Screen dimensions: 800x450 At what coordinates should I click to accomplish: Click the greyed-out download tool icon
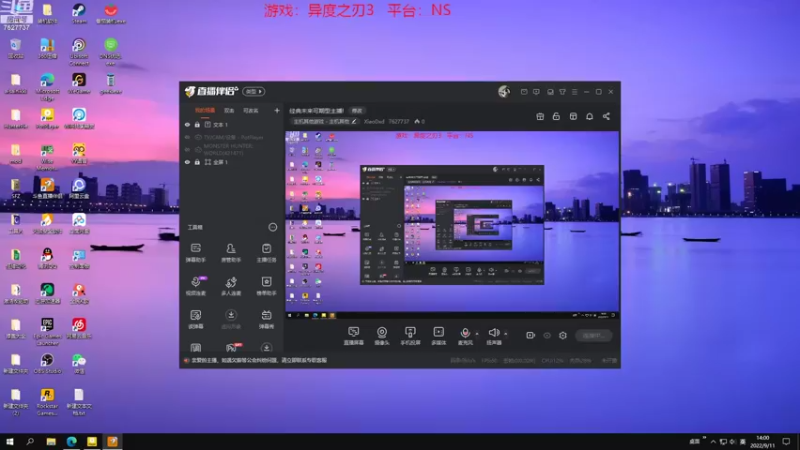(x=231, y=319)
